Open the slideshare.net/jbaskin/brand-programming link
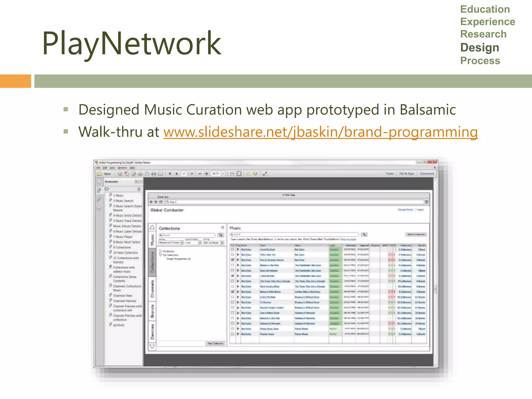The image size is (532, 399). point(321,132)
